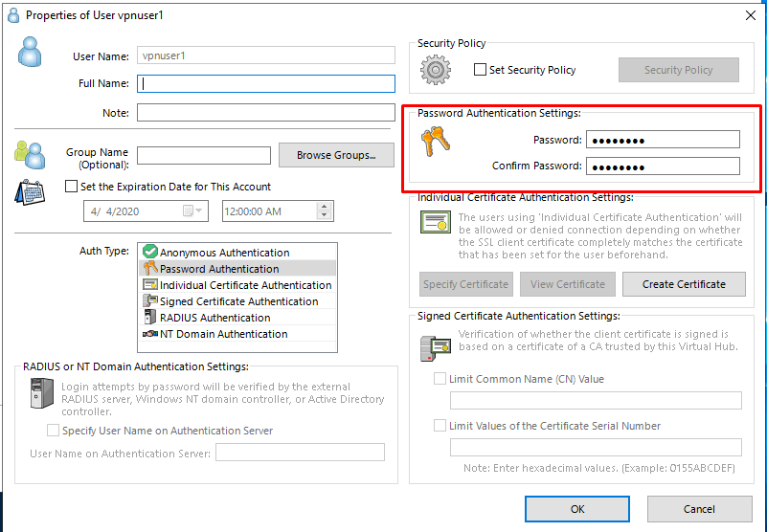Click the keys icon in Password Authentication Settings
The image size is (767, 532).
[435, 143]
